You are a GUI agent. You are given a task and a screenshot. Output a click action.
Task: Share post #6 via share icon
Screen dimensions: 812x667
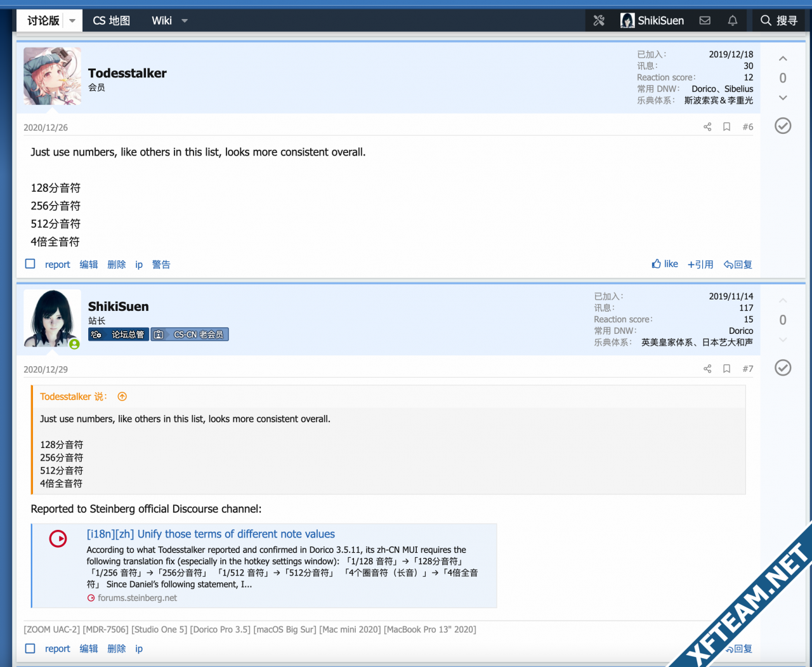707,127
